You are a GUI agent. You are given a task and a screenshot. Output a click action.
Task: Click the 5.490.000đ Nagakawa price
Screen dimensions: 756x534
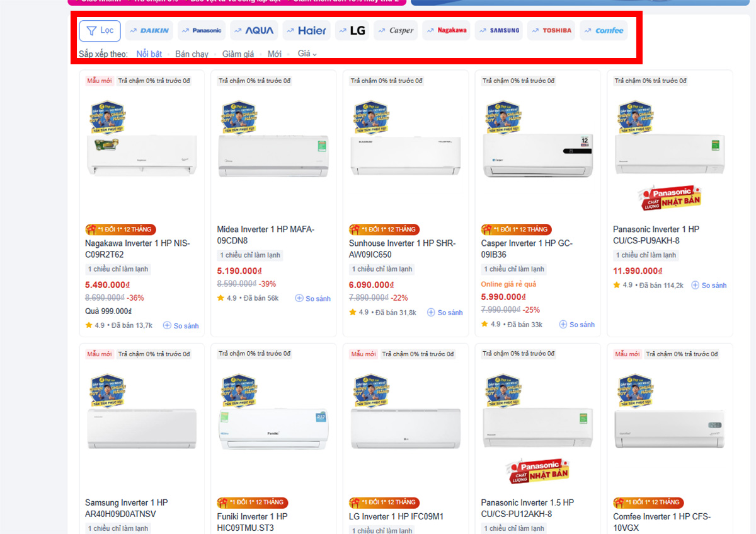pos(108,285)
